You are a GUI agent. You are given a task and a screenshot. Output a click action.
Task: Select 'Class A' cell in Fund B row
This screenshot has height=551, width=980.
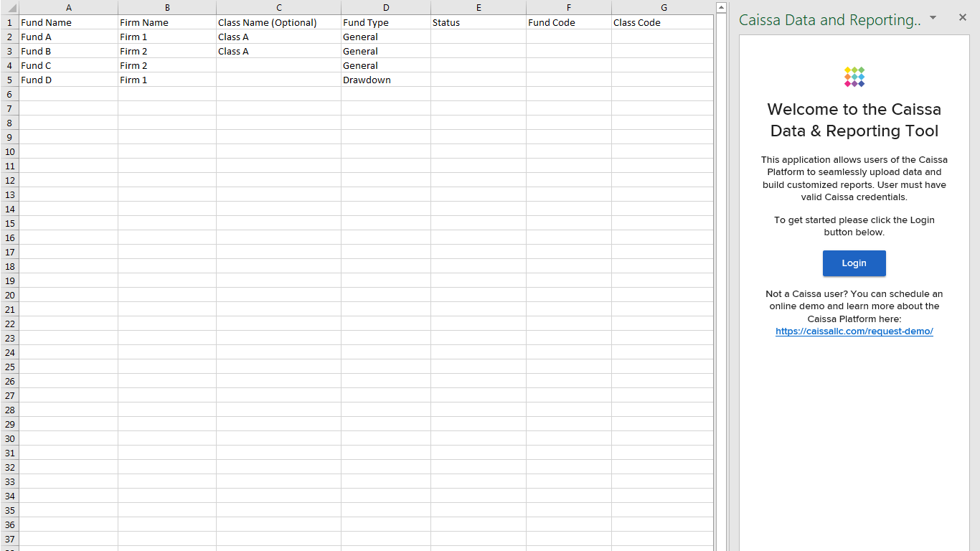click(278, 51)
